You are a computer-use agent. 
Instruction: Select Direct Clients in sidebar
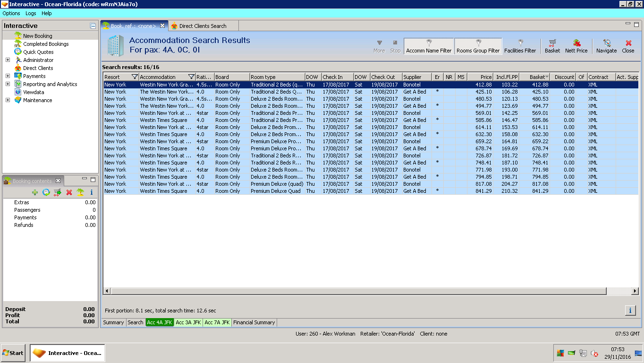pyautogui.click(x=38, y=68)
